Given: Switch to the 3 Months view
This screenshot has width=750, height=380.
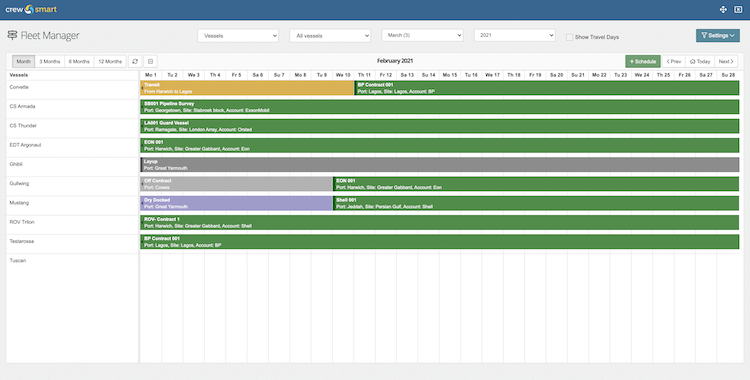Looking at the screenshot, I should [x=50, y=61].
